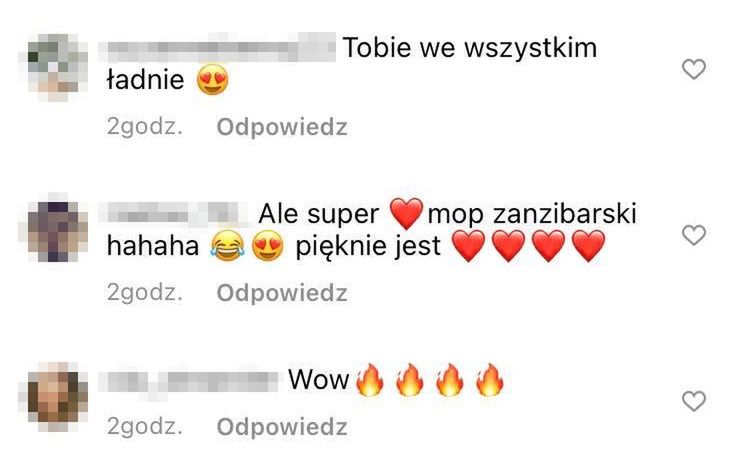Select Odpowiedz below the Wow comment
The width and height of the screenshot is (750, 470).
[x=282, y=427]
